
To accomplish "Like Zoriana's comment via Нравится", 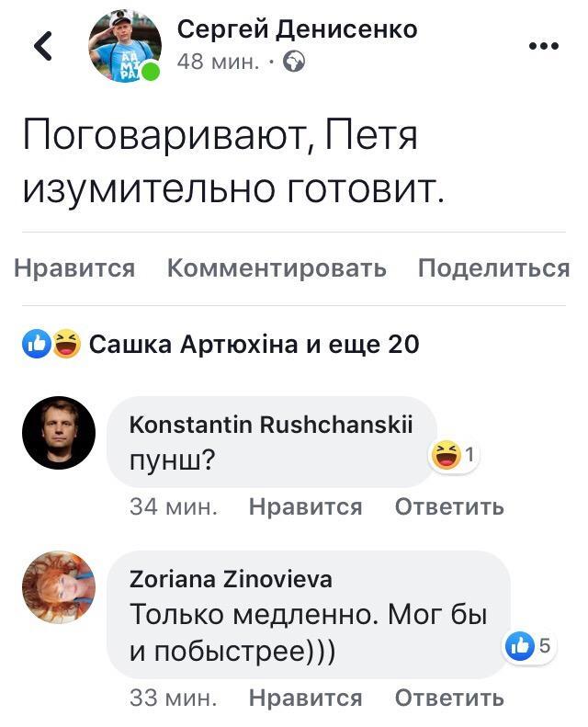I will point(305,698).
